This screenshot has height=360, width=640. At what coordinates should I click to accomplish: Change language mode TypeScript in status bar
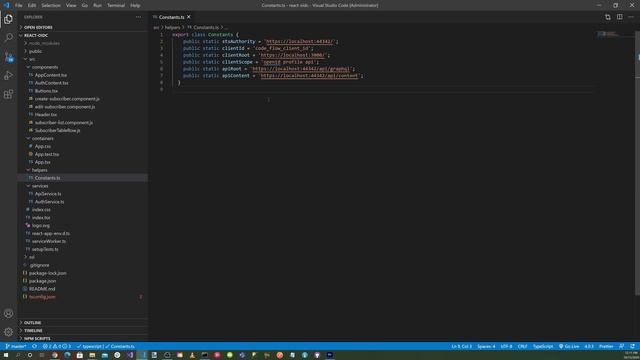(x=543, y=346)
